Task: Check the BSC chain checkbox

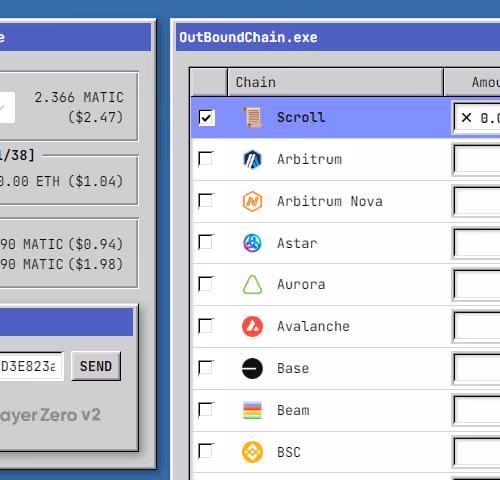Action: (206, 452)
